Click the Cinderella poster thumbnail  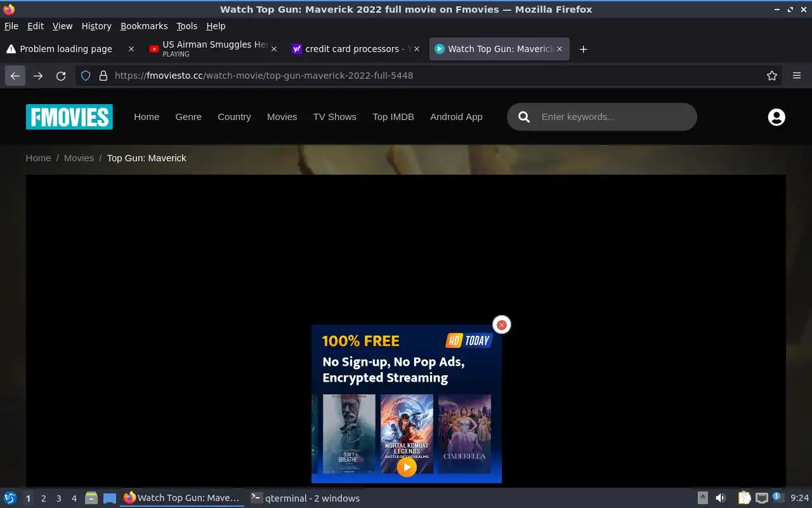pyautogui.click(x=464, y=434)
